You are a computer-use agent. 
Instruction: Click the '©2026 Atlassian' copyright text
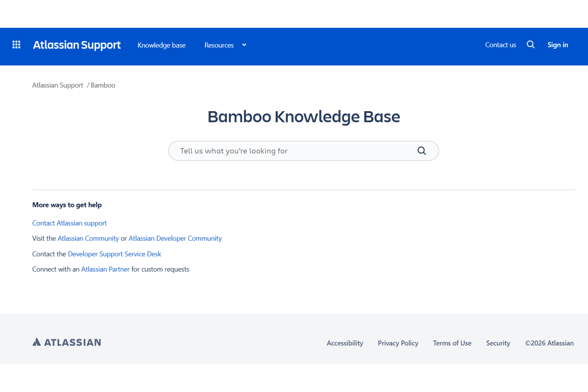click(549, 343)
